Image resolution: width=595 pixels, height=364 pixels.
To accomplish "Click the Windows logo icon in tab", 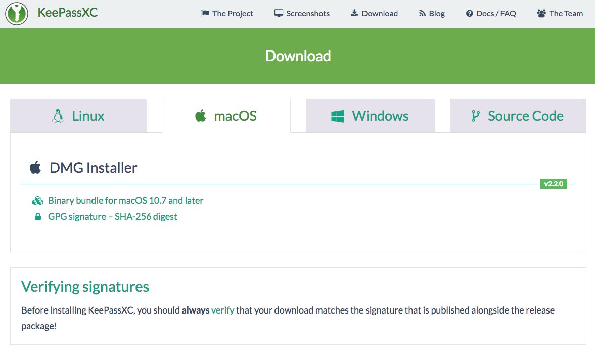I will pyautogui.click(x=337, y=116).
